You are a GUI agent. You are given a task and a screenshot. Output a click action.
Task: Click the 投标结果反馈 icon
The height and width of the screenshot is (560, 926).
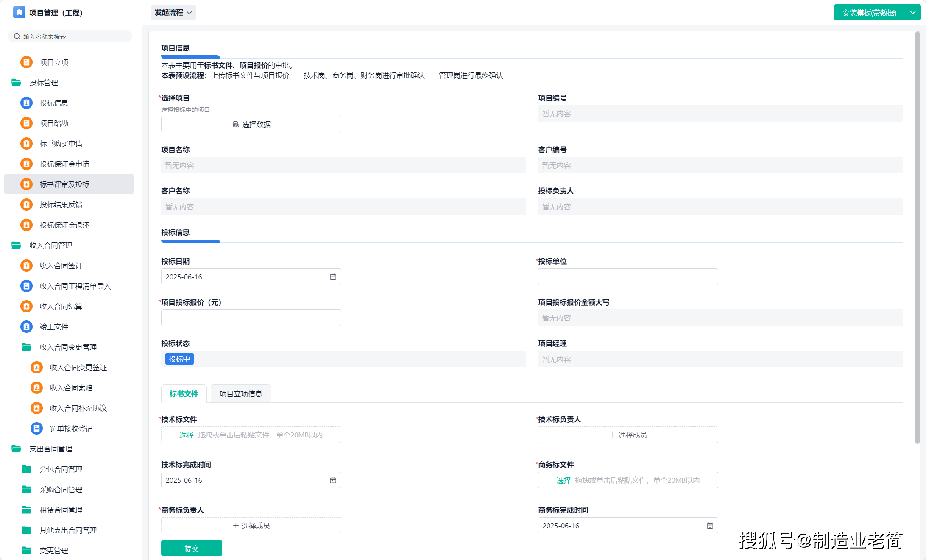pyautogui.click(x=26, y=205)
